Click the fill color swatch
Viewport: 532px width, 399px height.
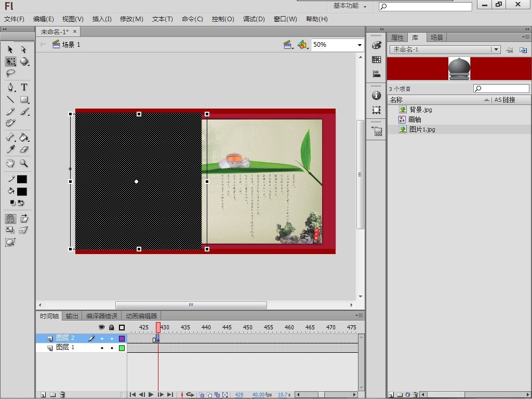pyautogui.click(x=22, y=192)
